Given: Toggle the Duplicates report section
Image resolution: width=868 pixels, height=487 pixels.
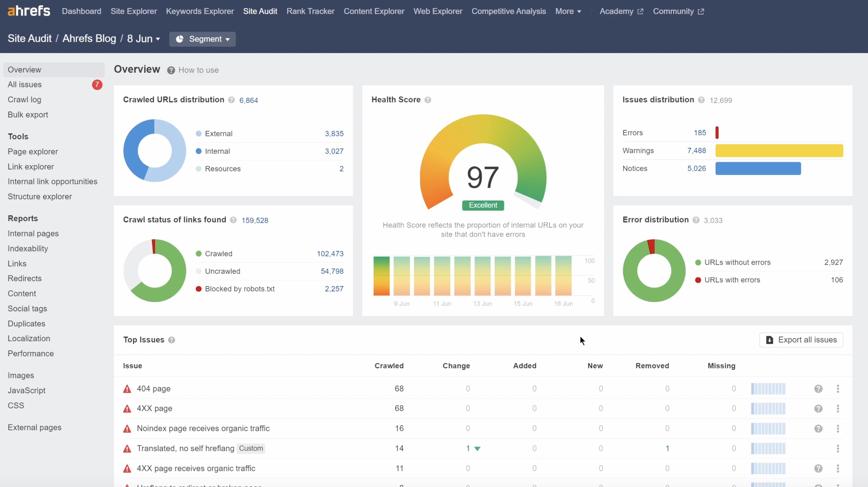Looking at the screenshot, I should tap(26, 324).
